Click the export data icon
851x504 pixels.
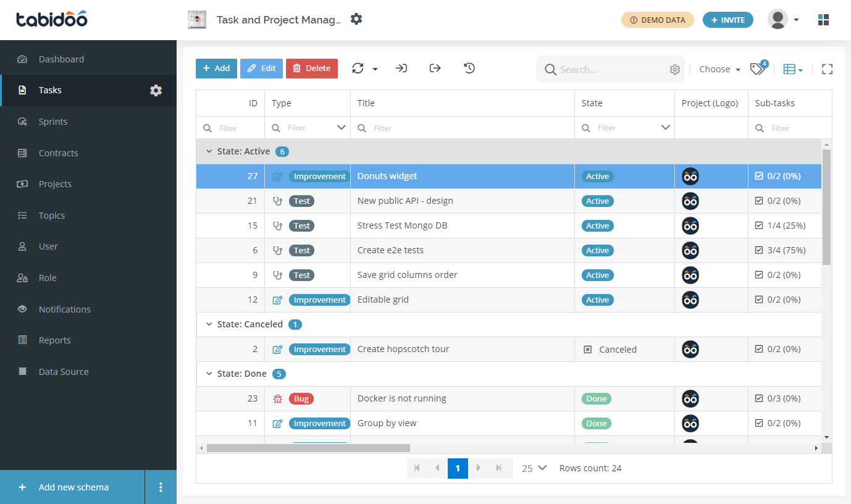tap(435, 69)
